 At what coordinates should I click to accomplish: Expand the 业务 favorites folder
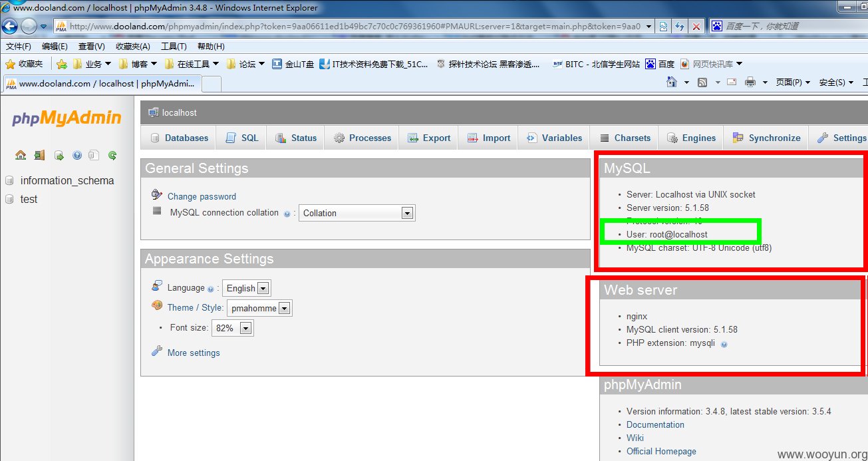[92, 64]
